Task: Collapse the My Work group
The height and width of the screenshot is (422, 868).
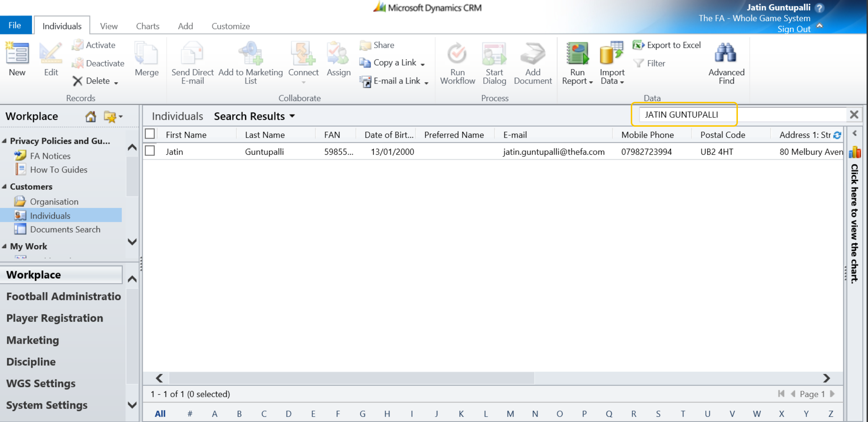Action: [x=4, y=246]
